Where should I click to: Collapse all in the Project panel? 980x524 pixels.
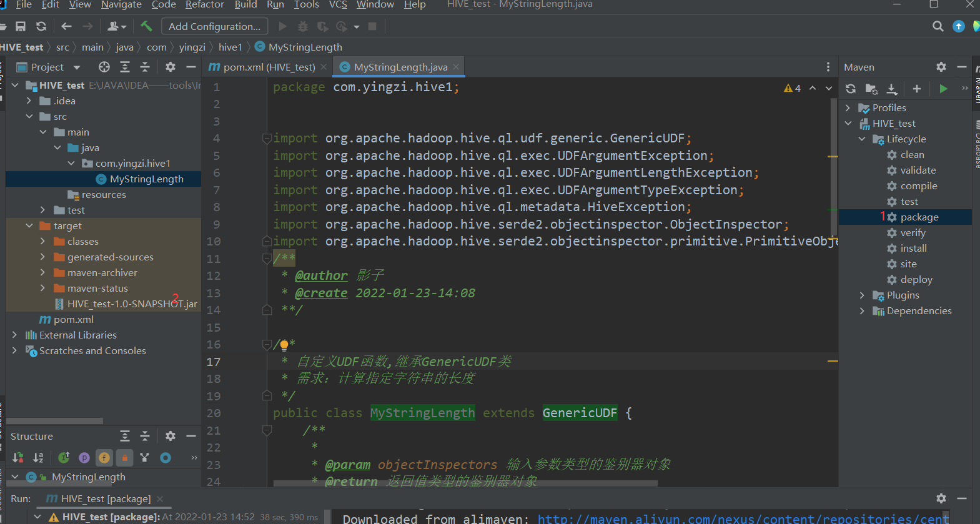tap(145, 67)
